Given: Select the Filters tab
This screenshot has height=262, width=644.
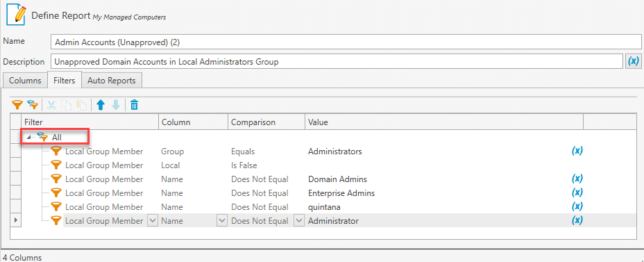Looking at the screenshot, I should [x=65, y=81].
